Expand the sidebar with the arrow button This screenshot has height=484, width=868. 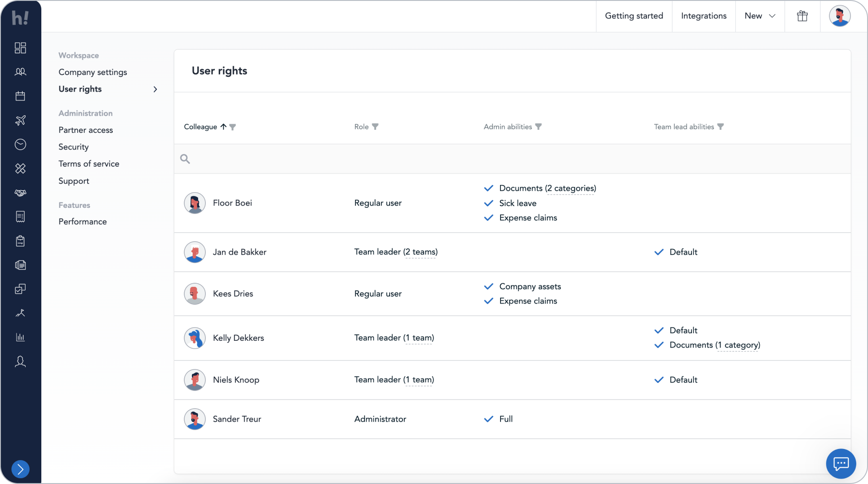20,469
